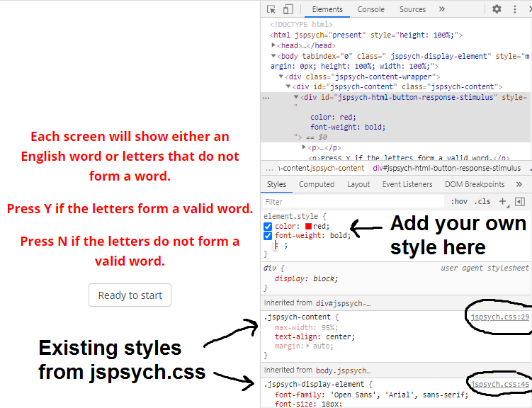Add a new style rule with plus icon
Screen dimensions: 532x408
503,201
